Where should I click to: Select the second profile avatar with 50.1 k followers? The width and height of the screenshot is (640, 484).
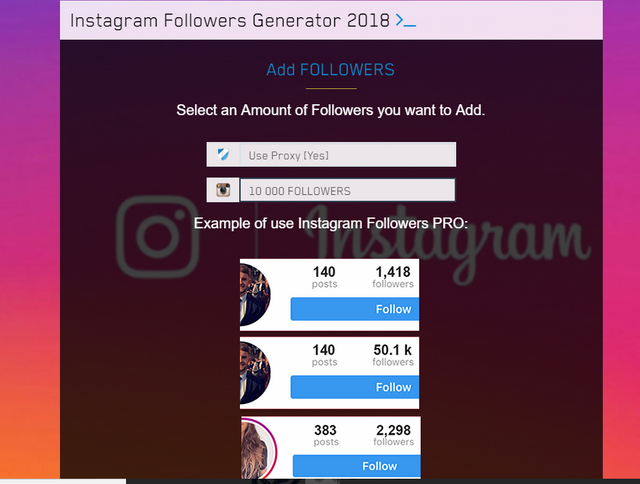(x=255, y=373)
